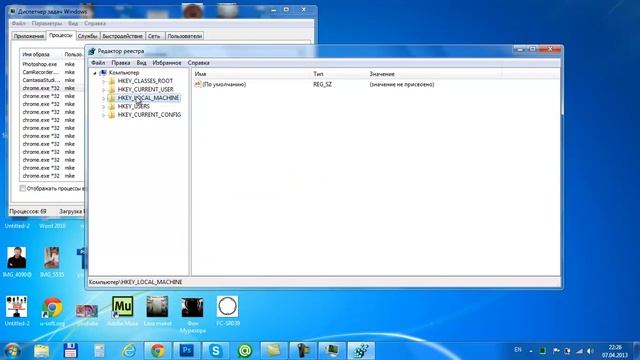Screen dimensions: 640x360
Task: Switch to Chrome in the taskbar
Action: pos(158,351)
